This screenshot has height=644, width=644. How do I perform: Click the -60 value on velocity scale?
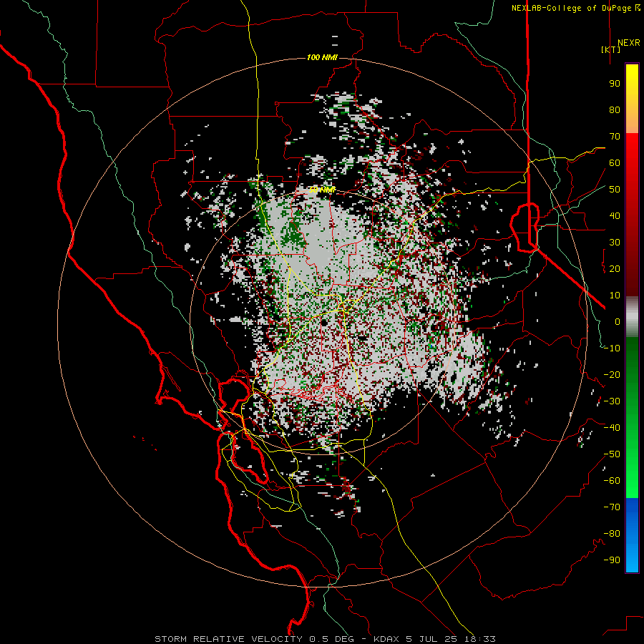[x=612, y=481]
